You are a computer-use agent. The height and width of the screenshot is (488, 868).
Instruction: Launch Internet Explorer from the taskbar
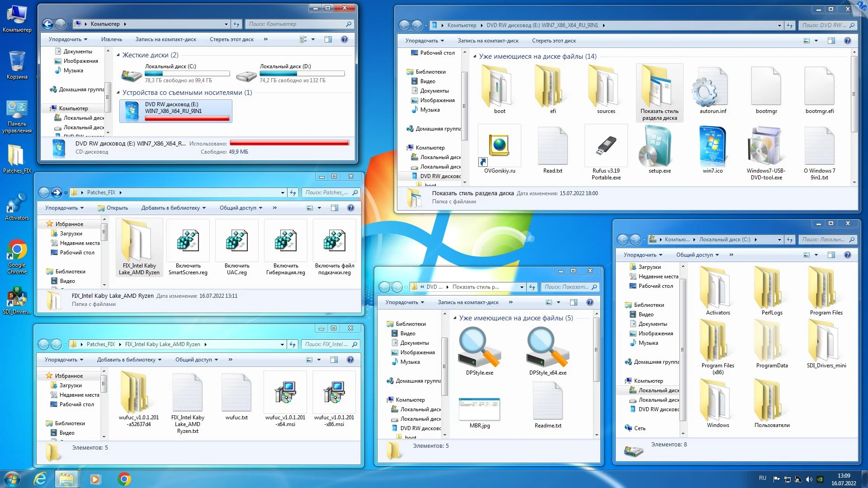pos(41,479)
